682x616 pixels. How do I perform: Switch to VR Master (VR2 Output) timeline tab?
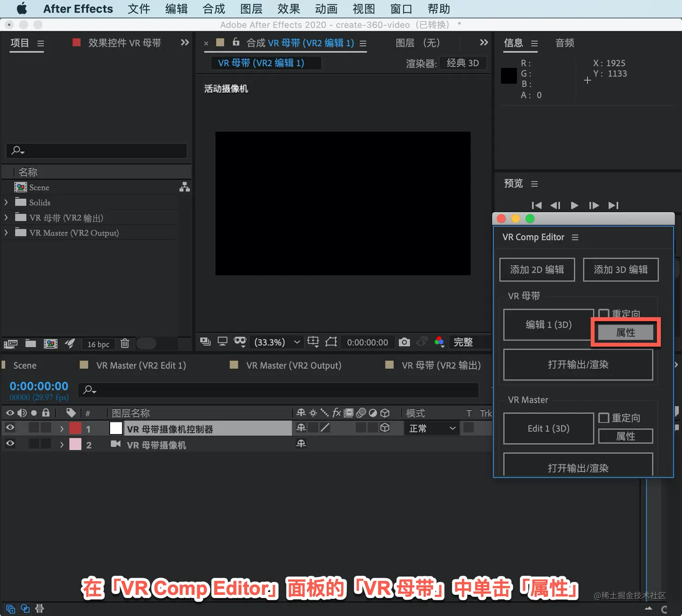click(294, 365)
